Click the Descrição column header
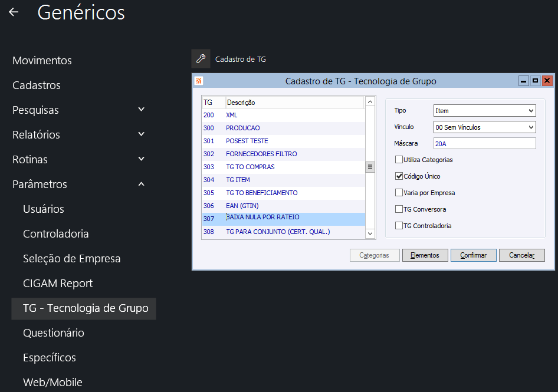Screen dimensions: 558x392 pos(295,103)
